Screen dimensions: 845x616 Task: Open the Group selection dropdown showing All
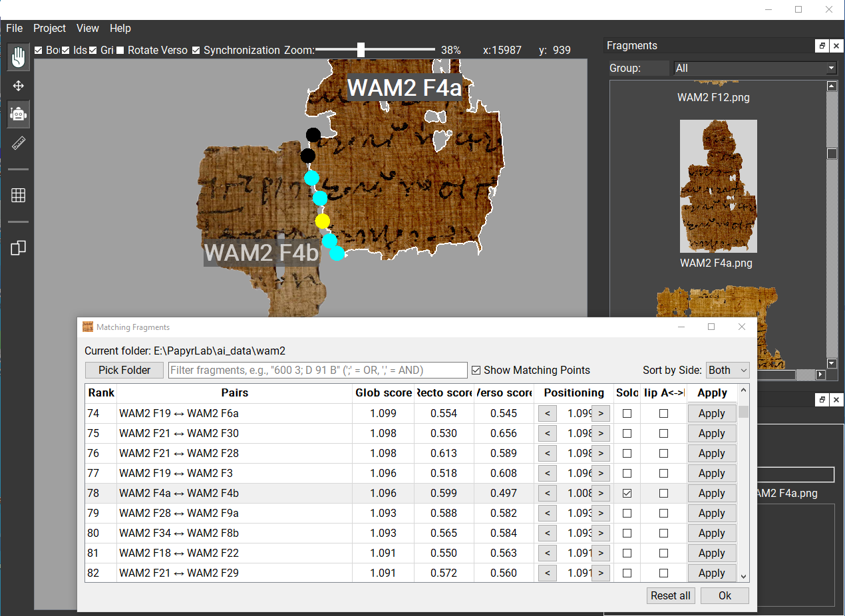click(x=755, y=67)
